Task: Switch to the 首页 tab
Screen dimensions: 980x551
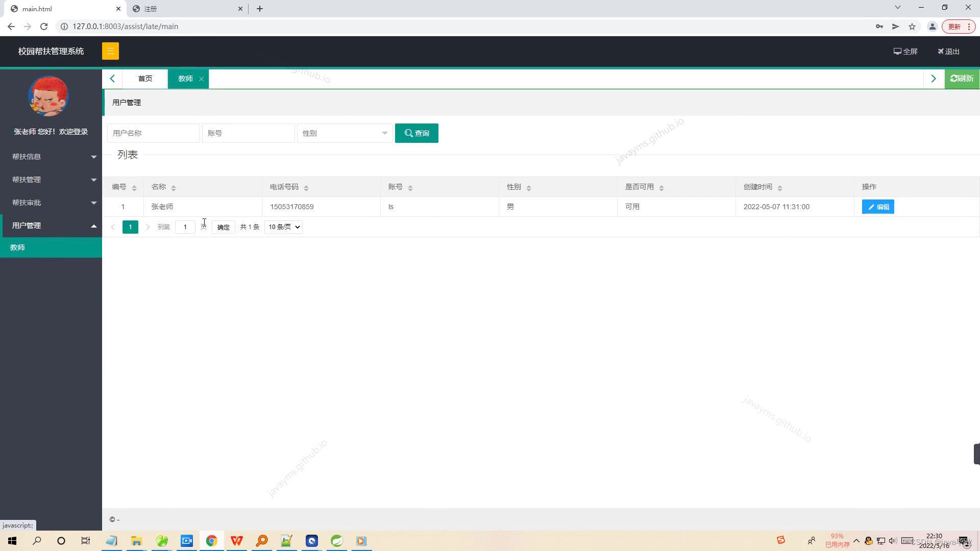Action: click(145, 78)
